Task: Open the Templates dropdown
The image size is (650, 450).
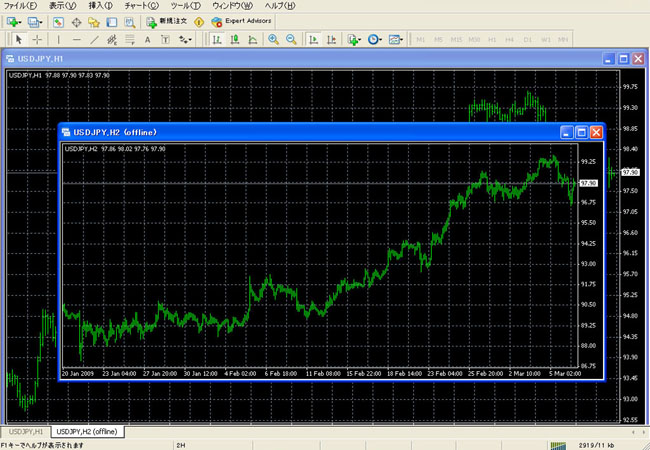Action: click(x=396, y=39)
